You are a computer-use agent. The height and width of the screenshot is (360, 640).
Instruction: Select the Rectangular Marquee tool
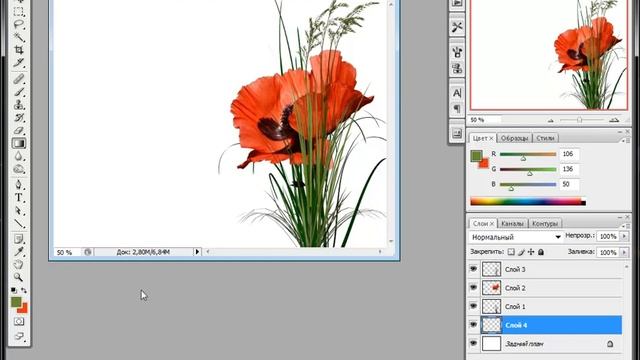[19, 12]
